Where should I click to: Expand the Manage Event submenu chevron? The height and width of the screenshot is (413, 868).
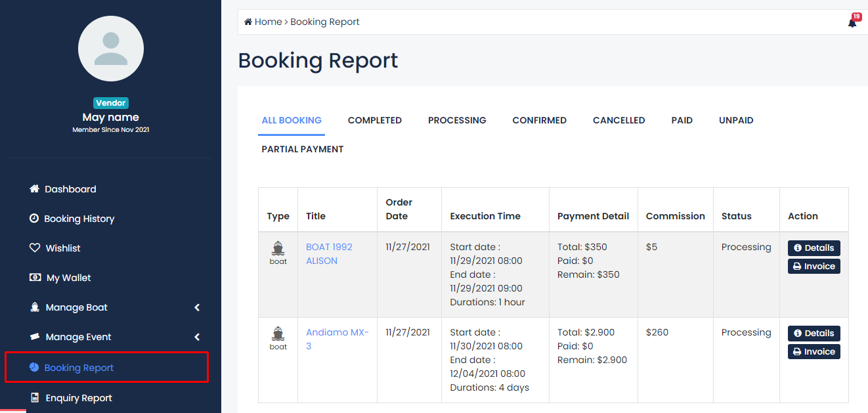pos(197,337)
